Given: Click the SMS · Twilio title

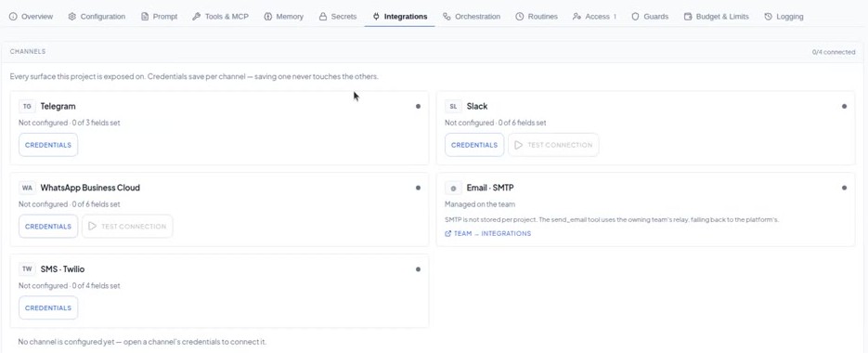Looking at the screenshot, I should click(62, 269).
